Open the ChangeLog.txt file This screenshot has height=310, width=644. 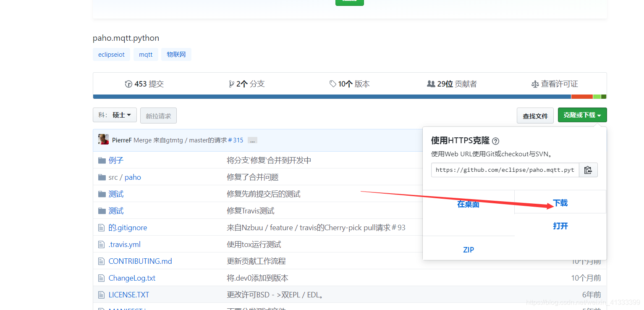tap(132, 278)
